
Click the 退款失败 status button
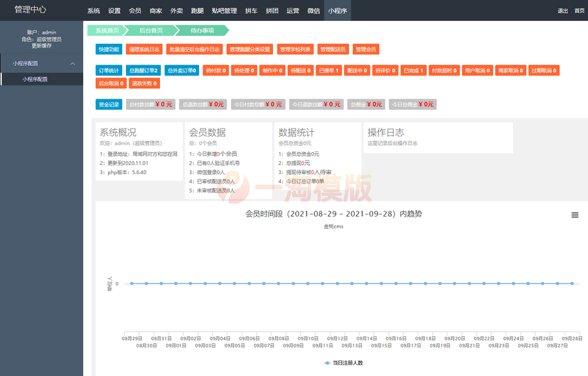pyautogui.click(x=143, y=83)
